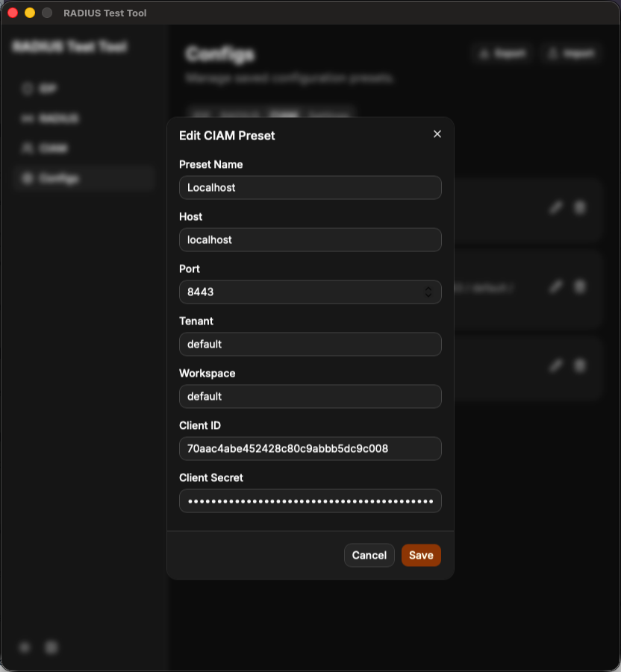Click the Preset Name label
The height and width of the screenshot is (672, 621).
point(211,165)
